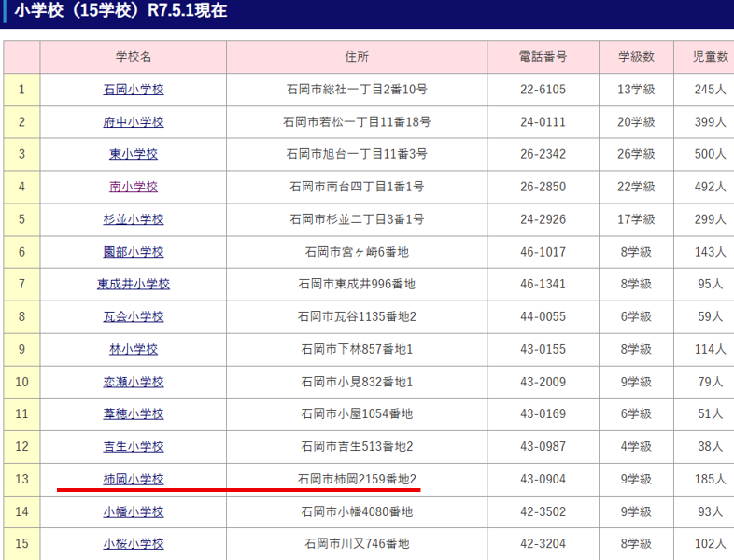Open the 石岡小学校 link
The height and width of the screenshot is (560, 734).
(x=134, y=90)
